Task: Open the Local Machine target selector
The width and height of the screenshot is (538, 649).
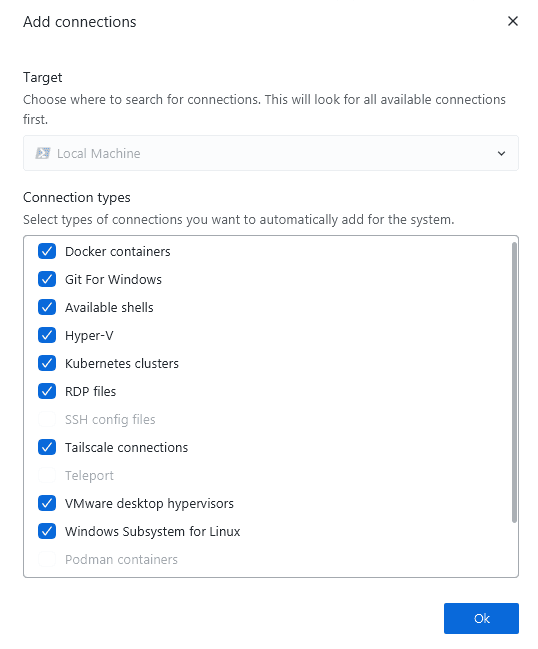Action: pos(271,153)
